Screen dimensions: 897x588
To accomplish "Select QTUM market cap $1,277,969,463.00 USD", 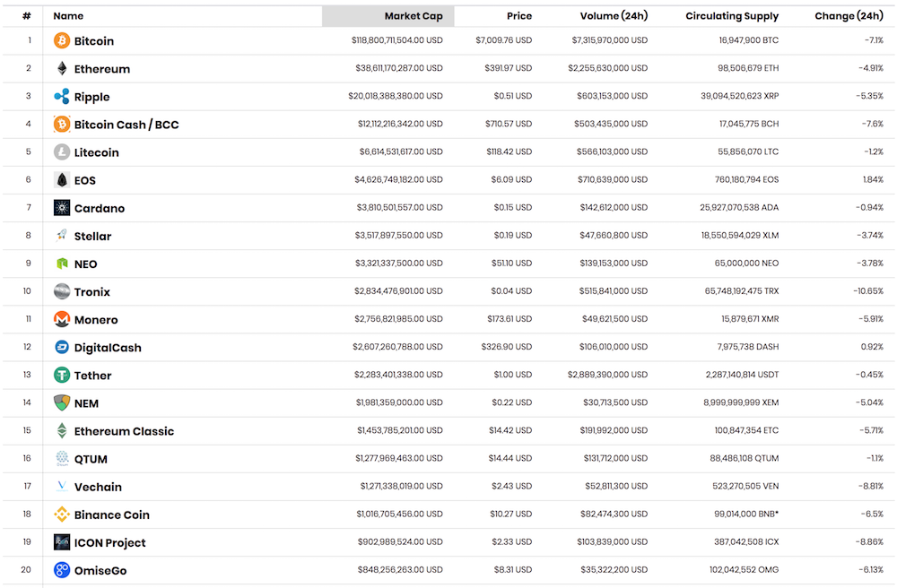I will tap(399, 458).
